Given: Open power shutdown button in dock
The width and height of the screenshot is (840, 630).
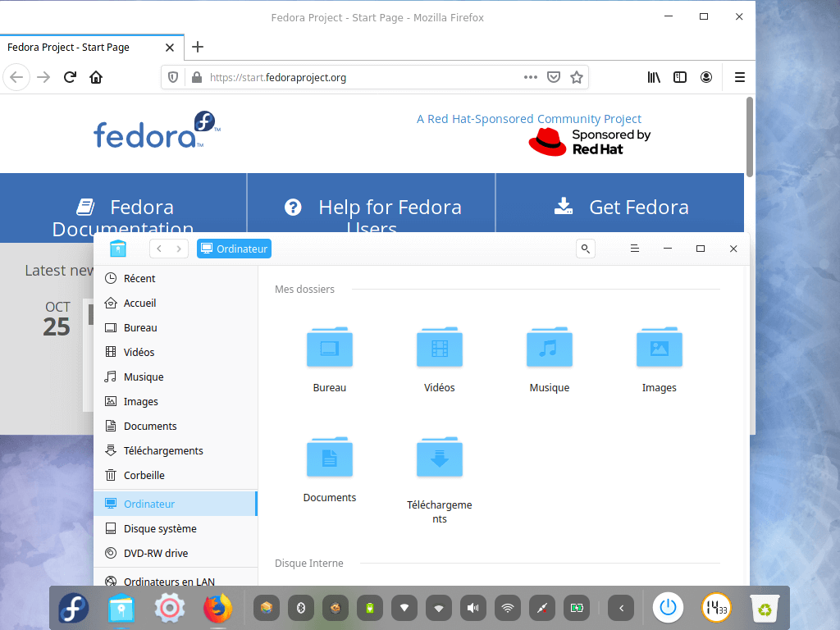Looking at the screenshot, I should pyautogui.click(x=668, y=608).
